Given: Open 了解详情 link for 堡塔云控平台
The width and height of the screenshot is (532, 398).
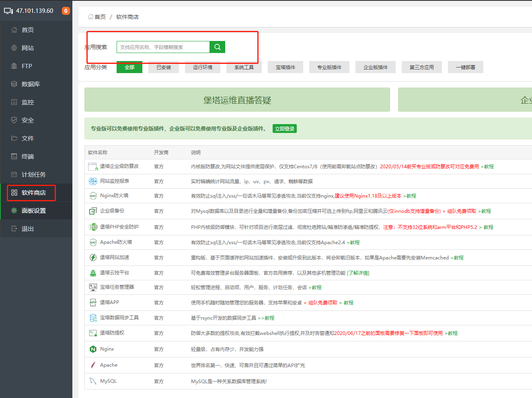Looking at the screenshot, I should click(x=358, y=273).
